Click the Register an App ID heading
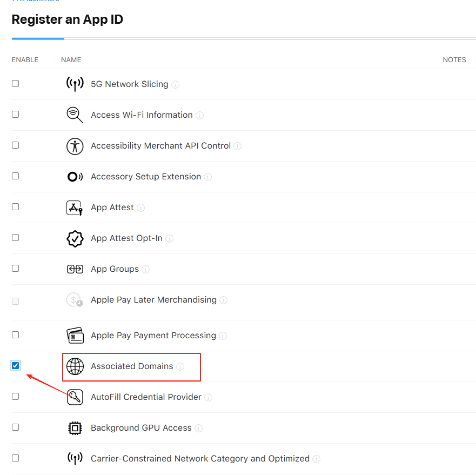Image resolution: width=476 pixels, height=475 pixels. click(68, 19)
